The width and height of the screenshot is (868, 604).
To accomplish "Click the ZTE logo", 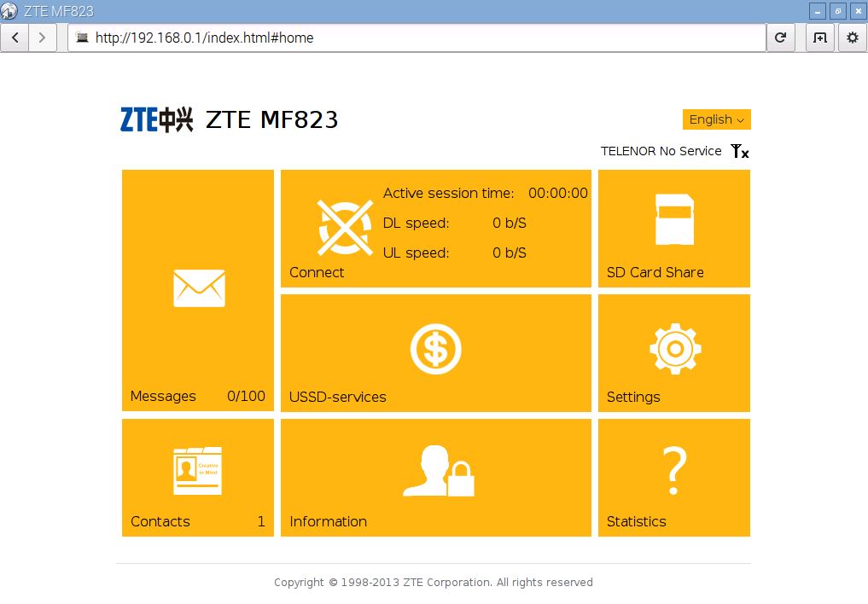I will pyautogui.click(x=157, y=119).
